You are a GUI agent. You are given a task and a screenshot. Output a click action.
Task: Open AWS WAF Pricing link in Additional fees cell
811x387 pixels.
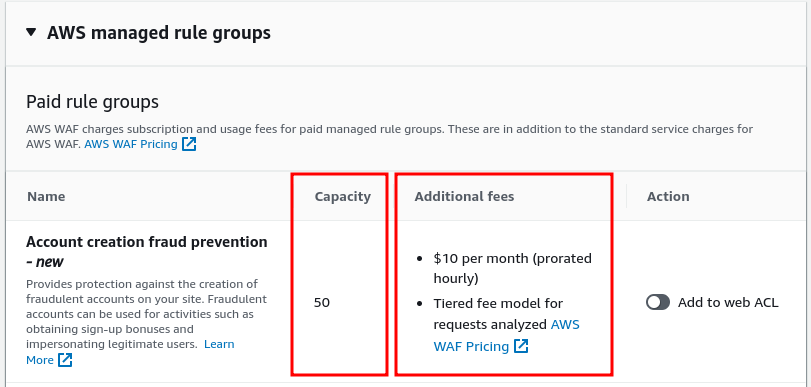506,335
